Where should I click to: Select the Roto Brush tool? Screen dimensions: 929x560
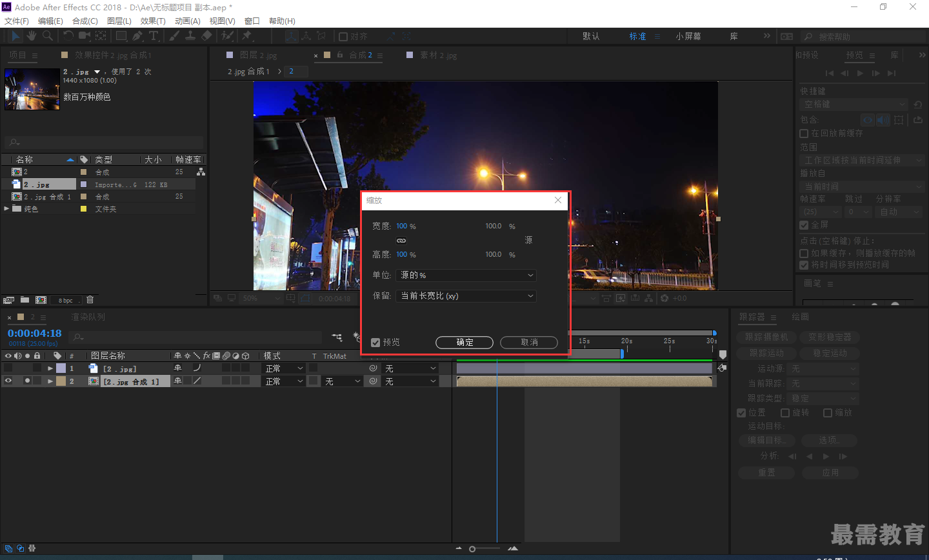coord(227,36)
